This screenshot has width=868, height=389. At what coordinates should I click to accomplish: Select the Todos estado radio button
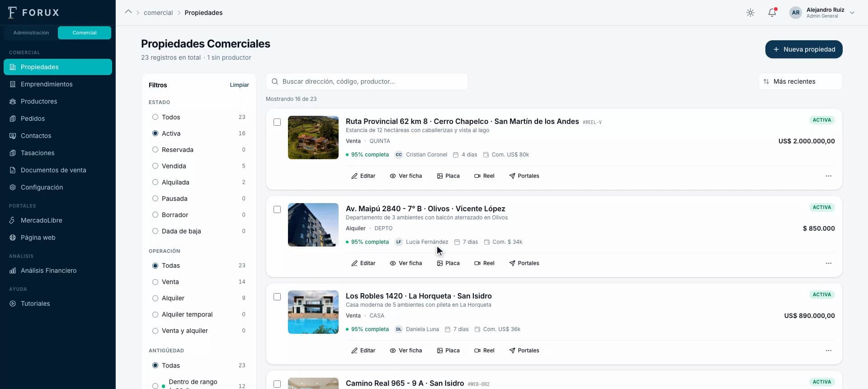pyautogui.click(x=155, y=117)
